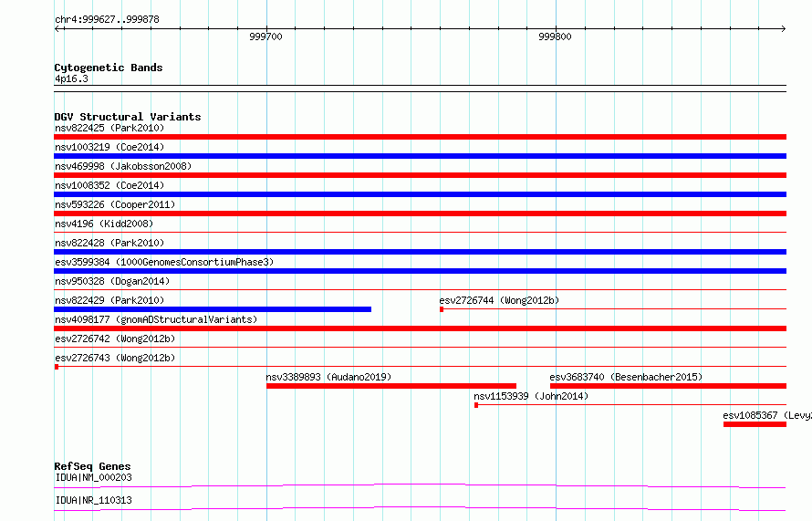Click the short blue bar of nsv822429
This screenshot has width=812, height=521.
pos(213,309)
